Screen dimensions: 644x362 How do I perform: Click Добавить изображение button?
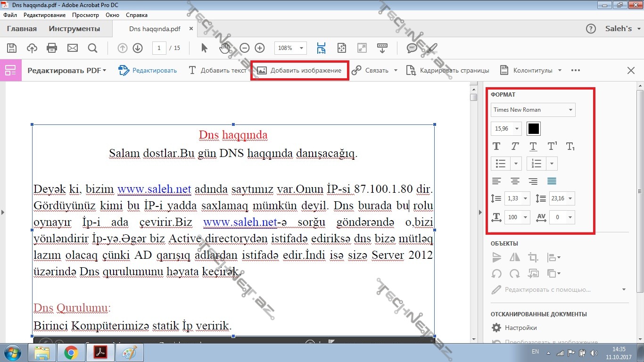pyautogui.click(x=300, y=70)
